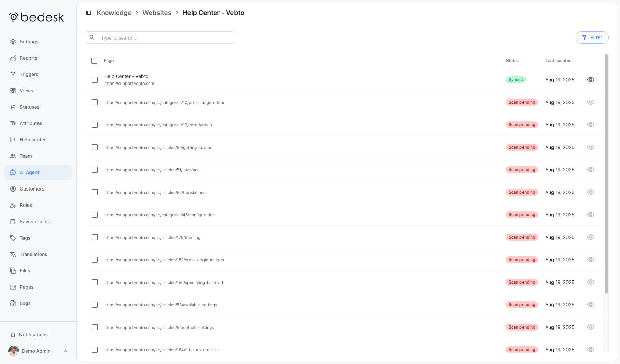Check the 179/theming row checkbox
The width and height of the screenshot is (620, 364).
(95, 237)
